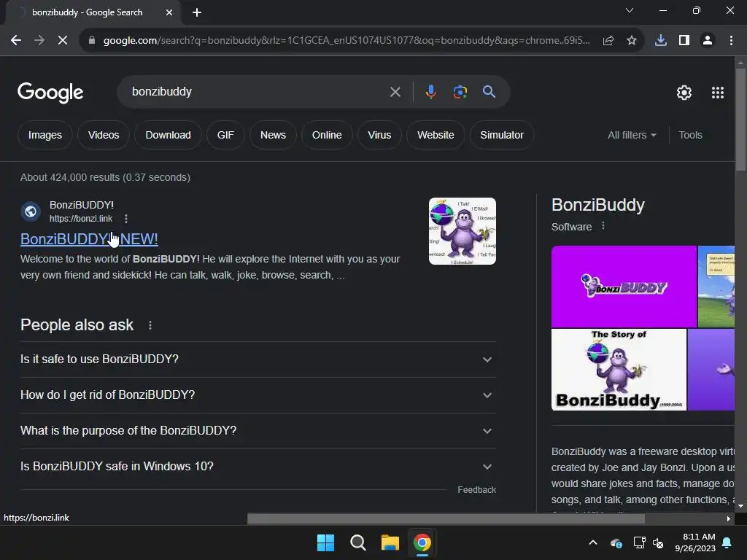Expand 'How do I get rid of BonziBUDDY?'
This screenshot has width=747, height=560.
tap(258, 394)
